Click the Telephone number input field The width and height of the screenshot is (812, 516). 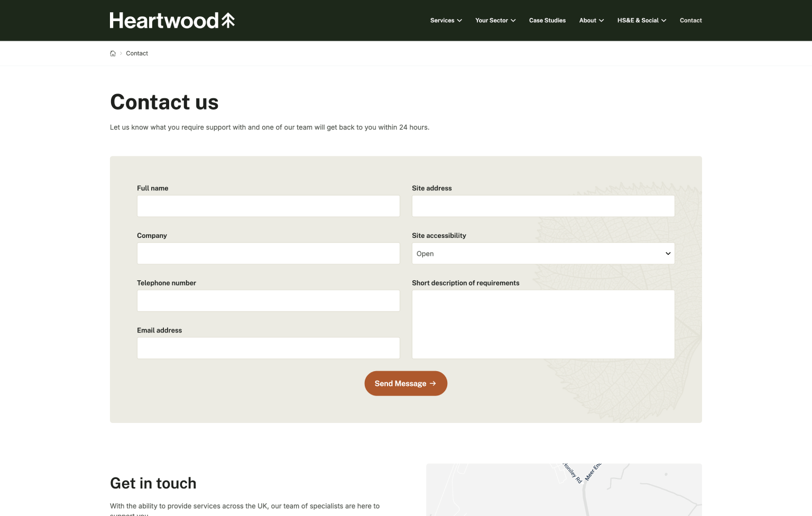[x=269, y=300]
